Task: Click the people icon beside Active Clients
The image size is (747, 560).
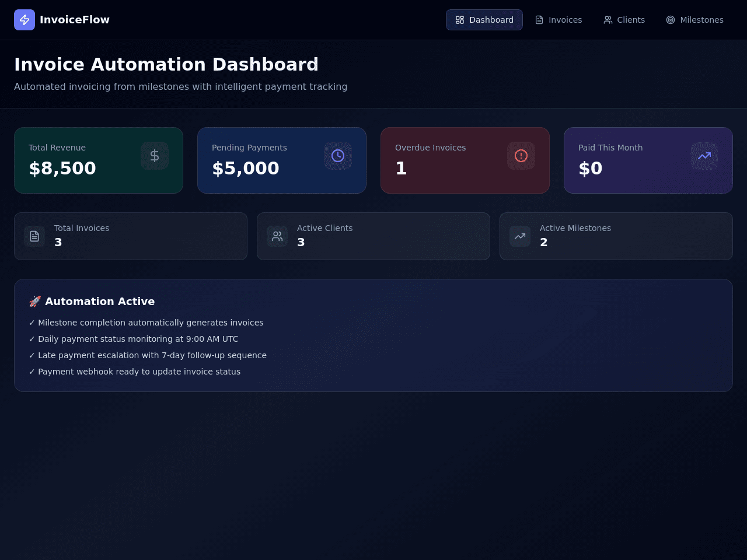Action: coord(277,236)
